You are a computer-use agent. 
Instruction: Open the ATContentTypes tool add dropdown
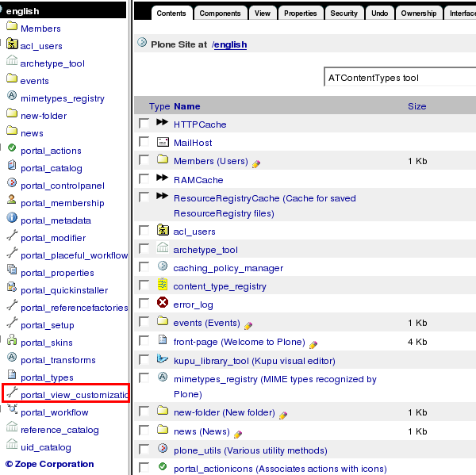click(x=400, y=78)
